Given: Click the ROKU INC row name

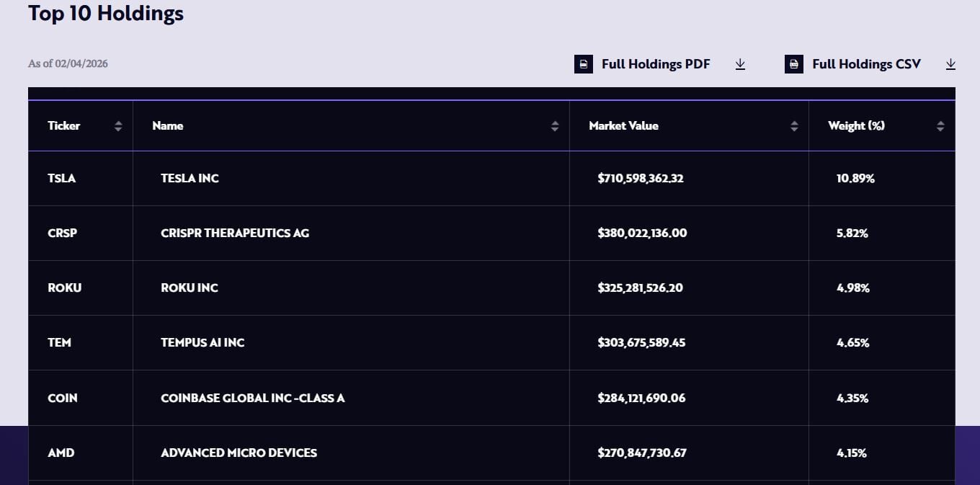Looking at the screenshot, I should pyautogui.click(x=190, y=288).
